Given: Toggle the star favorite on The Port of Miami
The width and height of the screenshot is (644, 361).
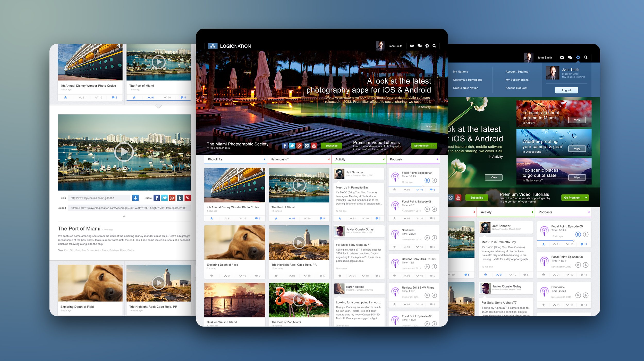Looking at the screenshot, I should pyautogui.click(x=276, y=218).
